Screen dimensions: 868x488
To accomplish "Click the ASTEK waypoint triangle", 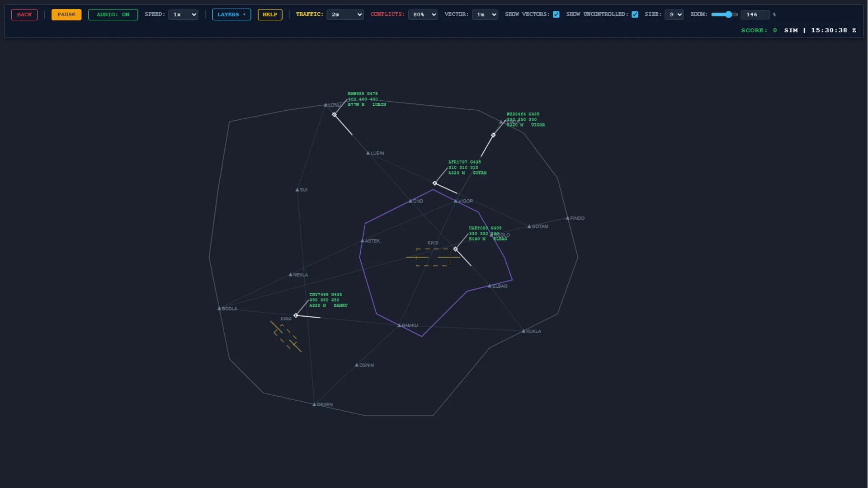I will (x=362, y=240).
